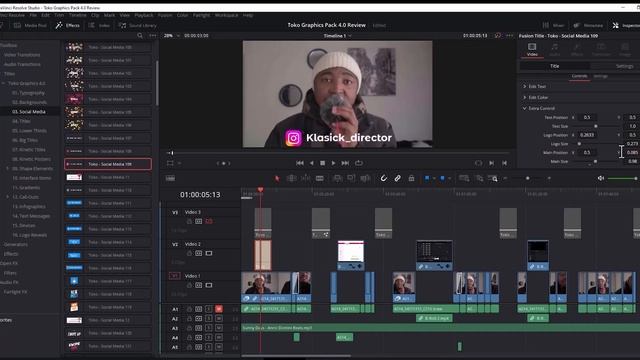This screenshot has height=360, width=640.
Task: Select Sunny Days music clip on A3
Action: click(440, 328)
